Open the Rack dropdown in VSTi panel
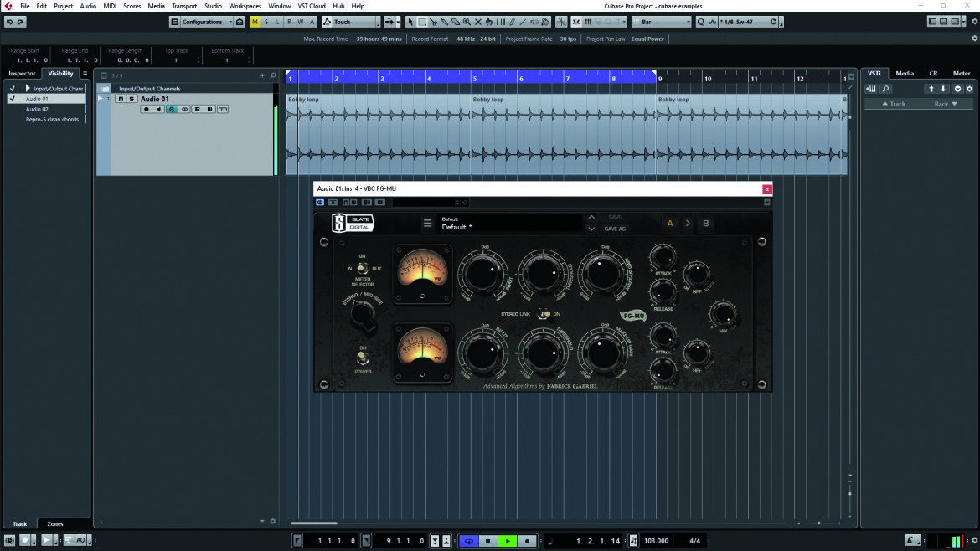980x551 pixels. pyautogui.click(x=946, y=104)
